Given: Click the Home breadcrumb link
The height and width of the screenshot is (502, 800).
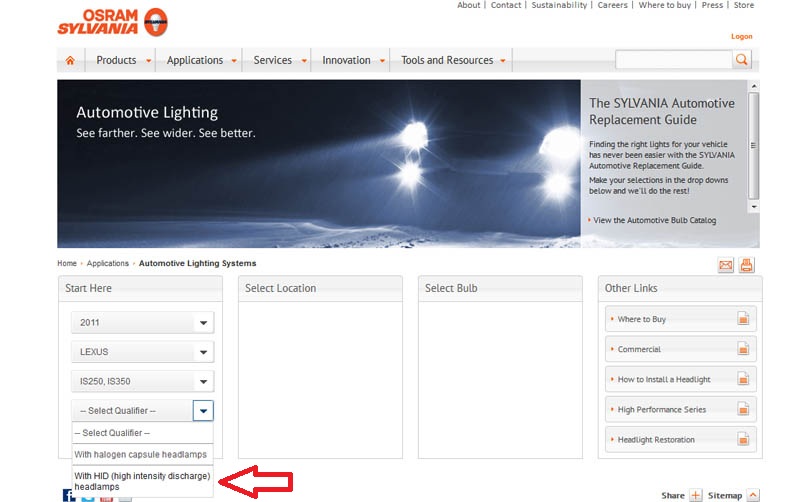Looking at the screenshot, I should click(x=67, y=263).
